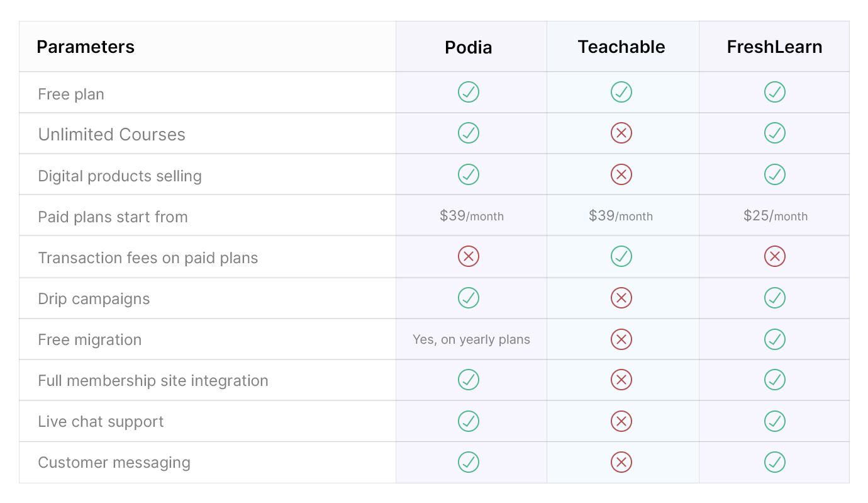
Task: Select the FreshLearn column header
Action: coord(774,47)
